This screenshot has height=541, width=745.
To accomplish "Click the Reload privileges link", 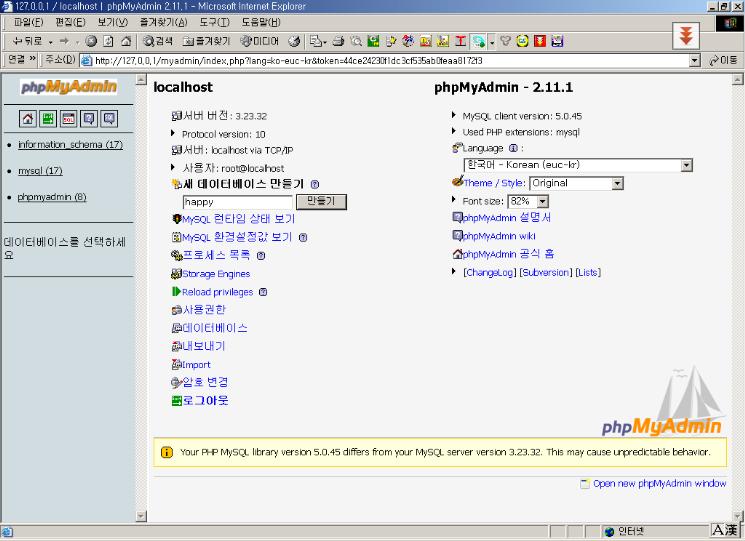I will click(218, 292).
